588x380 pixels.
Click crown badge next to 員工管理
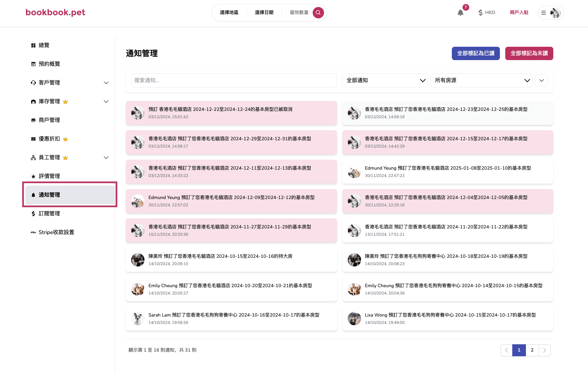click(65, 158)
